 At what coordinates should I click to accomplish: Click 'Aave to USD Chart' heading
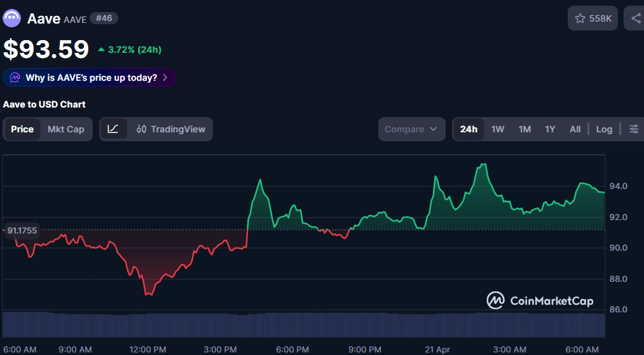(x=44, y=104)
